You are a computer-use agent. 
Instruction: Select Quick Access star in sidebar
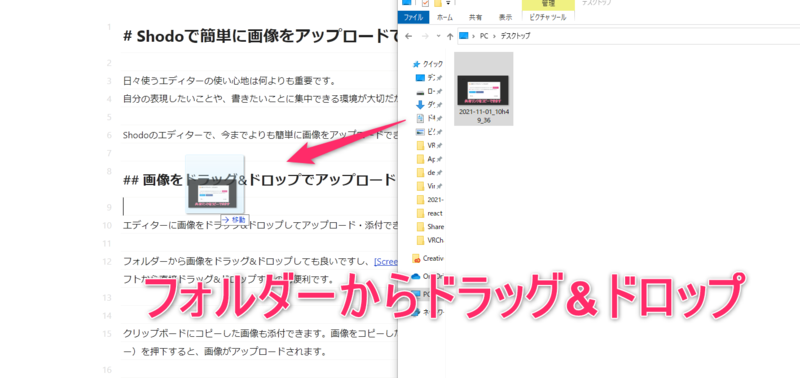pyautogui.click(x=417, y=64)
